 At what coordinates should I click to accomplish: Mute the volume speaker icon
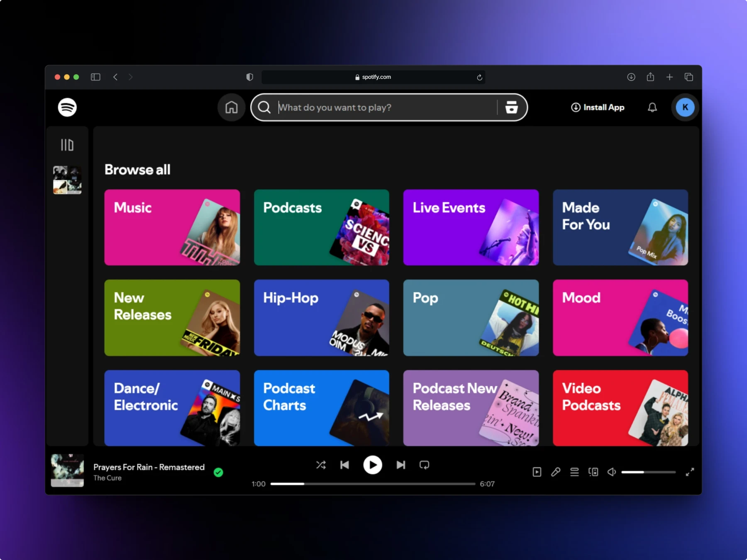[x=612, y=472]
